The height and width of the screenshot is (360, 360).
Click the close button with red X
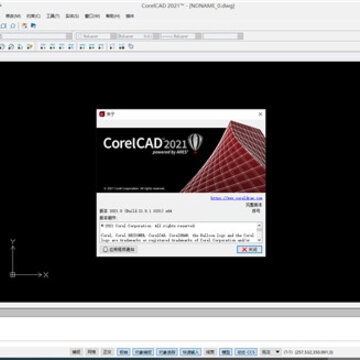coord(249,249)
